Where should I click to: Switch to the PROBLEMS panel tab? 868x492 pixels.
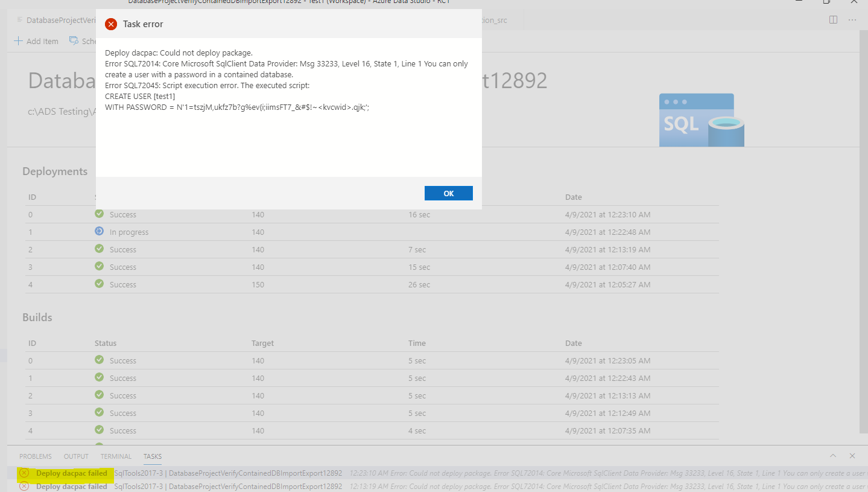(36, 456)
